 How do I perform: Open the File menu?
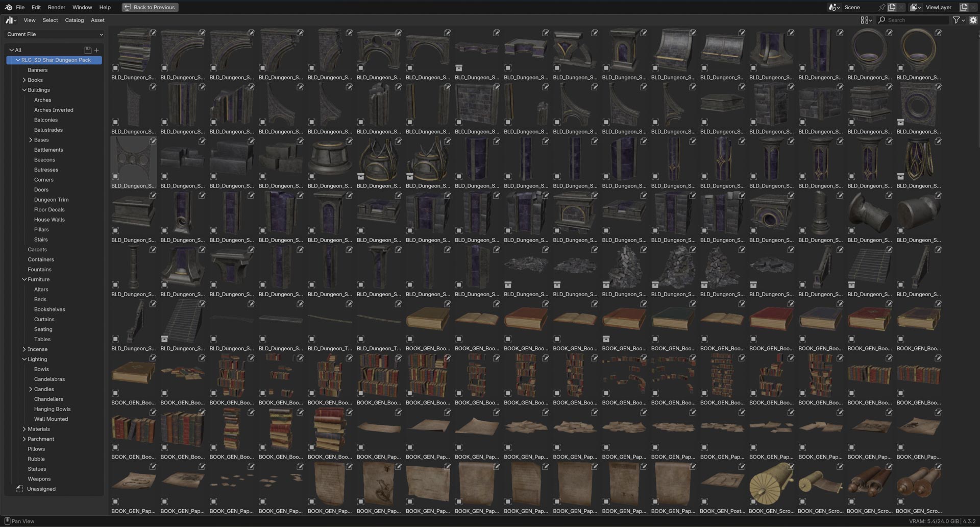coord(20,7)
